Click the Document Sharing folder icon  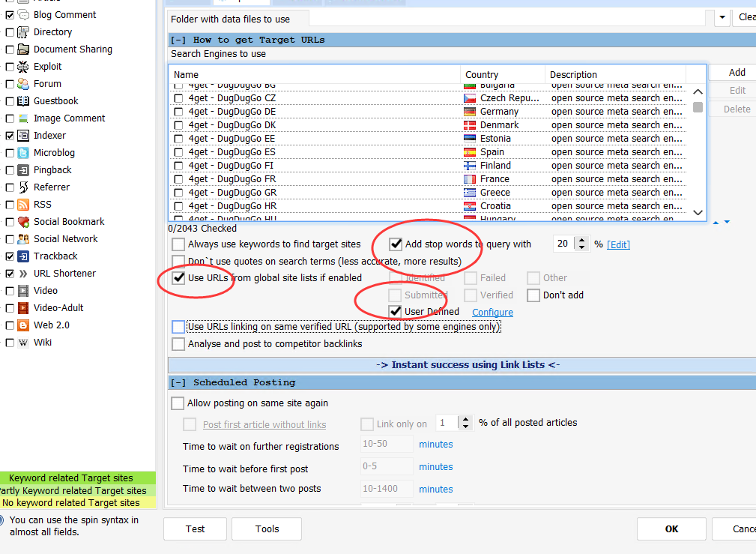[x=23, y=49]
